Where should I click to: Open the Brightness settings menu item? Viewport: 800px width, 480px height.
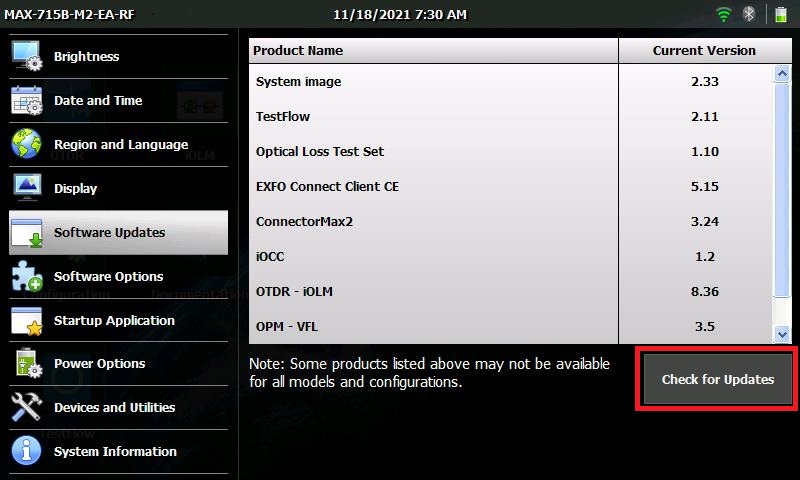click(x=118, y=57)
